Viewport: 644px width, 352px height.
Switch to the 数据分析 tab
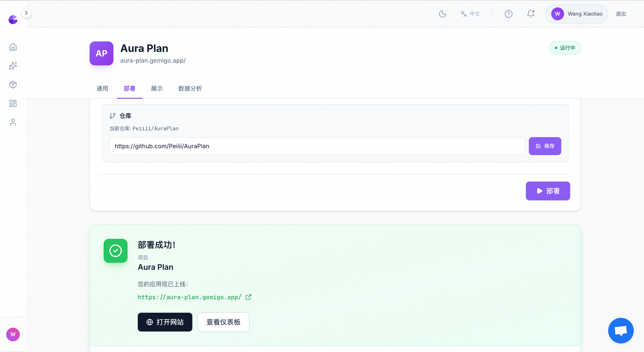click(190, 88)
